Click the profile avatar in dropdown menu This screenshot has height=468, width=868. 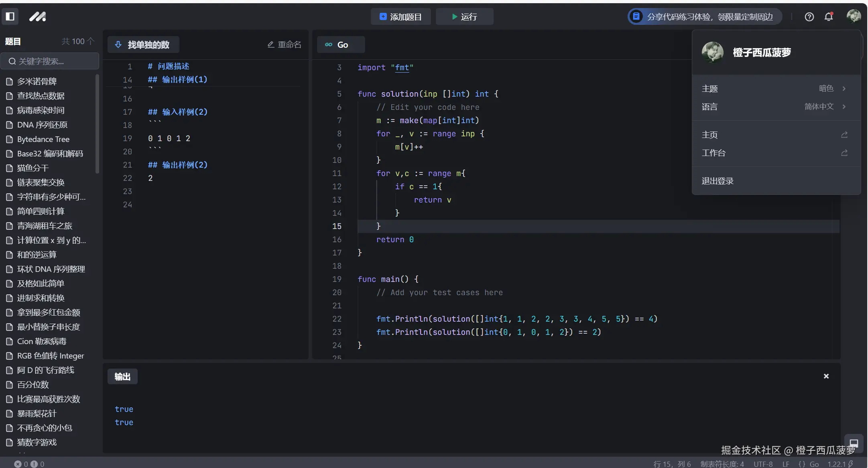713,52
